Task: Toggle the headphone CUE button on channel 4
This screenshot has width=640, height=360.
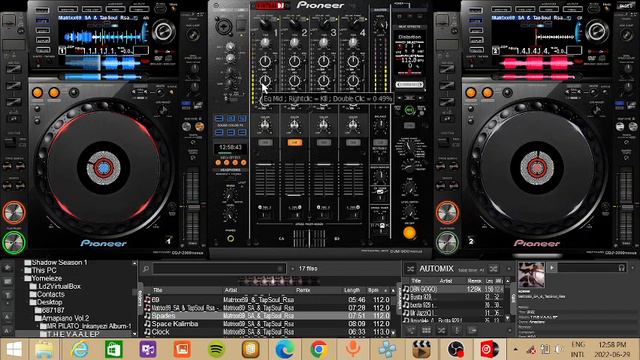Action: click(353, 142)
